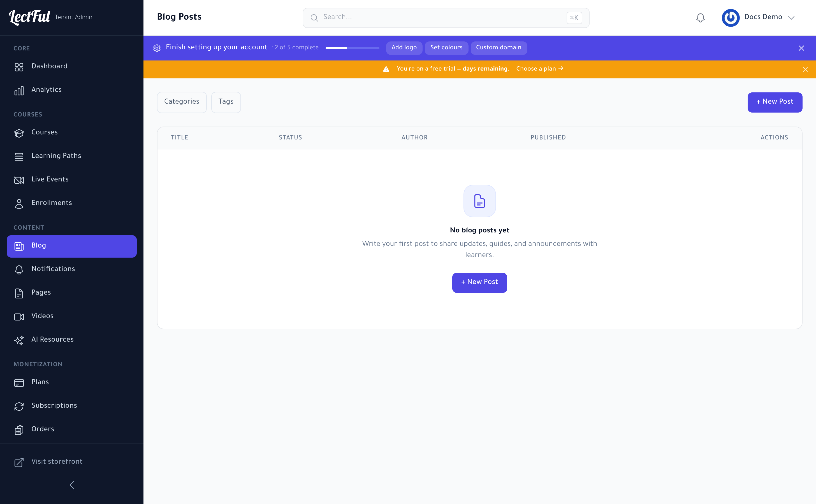This screenshot has height=504, width=816.
Task: Click the Plans credit card icon
Action: (x=19, y=383)
